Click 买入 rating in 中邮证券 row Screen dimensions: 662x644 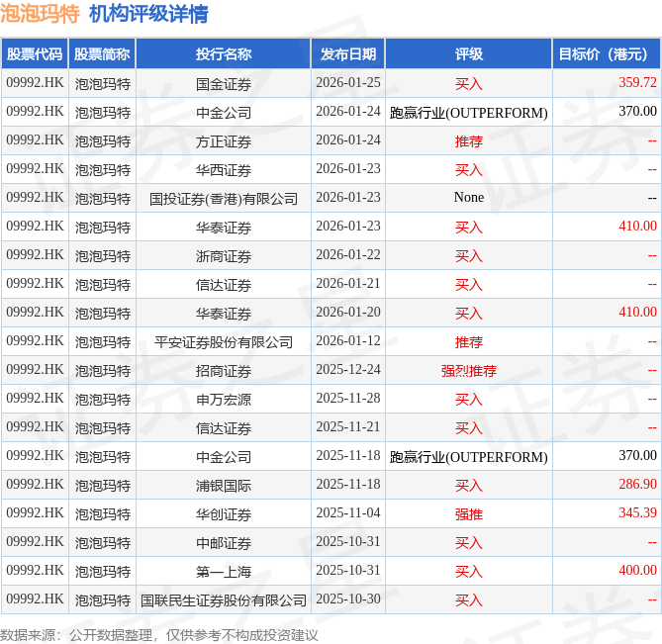[x=469, y=543]
